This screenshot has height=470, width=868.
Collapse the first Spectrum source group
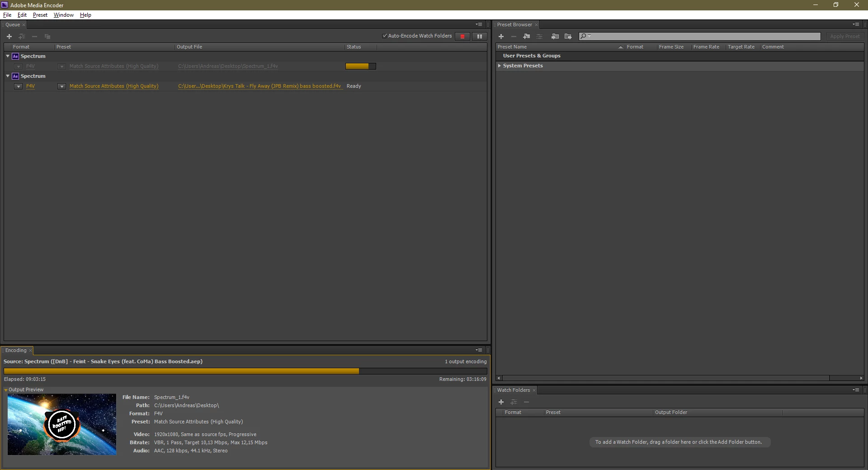8,56
